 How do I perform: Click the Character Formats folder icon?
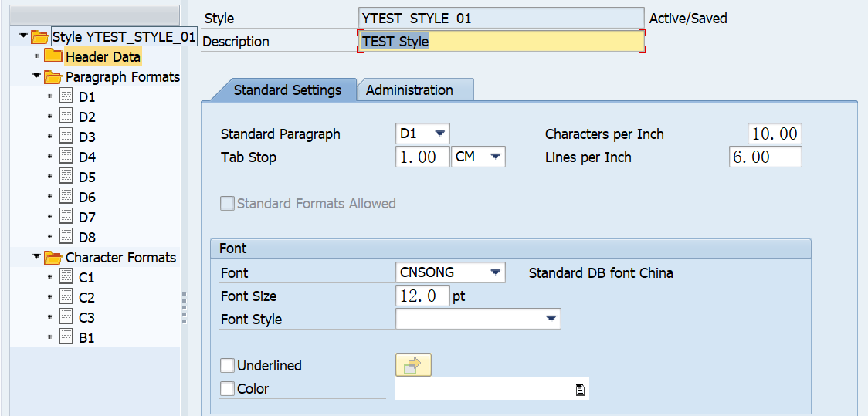[53, 258]
